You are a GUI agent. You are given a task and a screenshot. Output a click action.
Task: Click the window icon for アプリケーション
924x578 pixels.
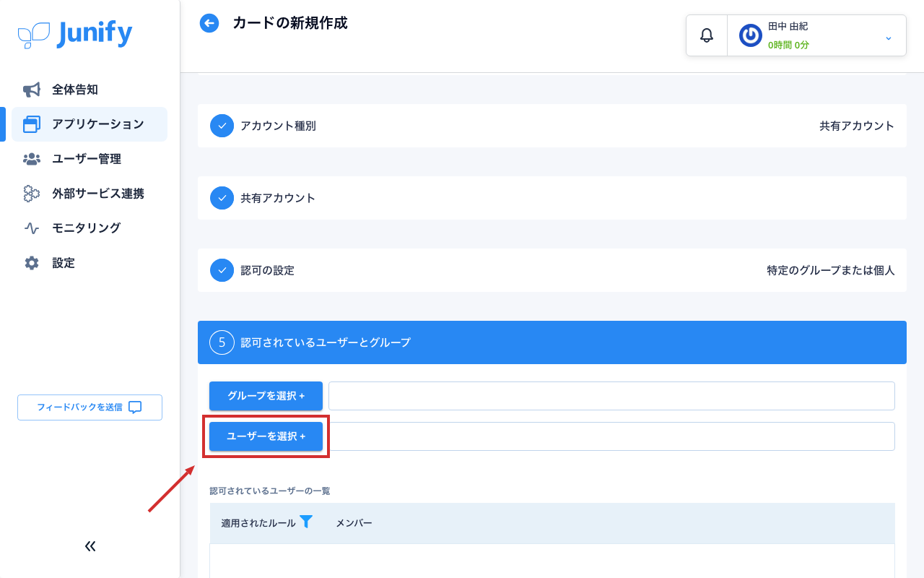32,124
